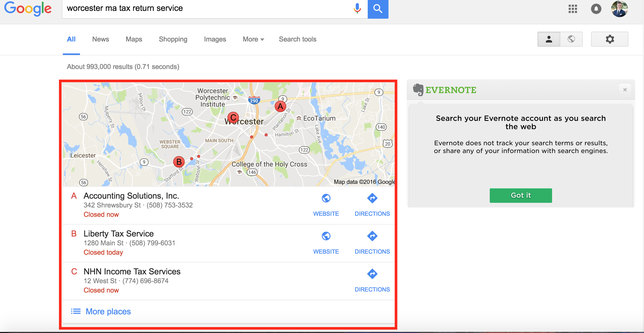The height and width of the screenshot is (333, 644).
Task: Focus the search input field
Action: [208, 9]
